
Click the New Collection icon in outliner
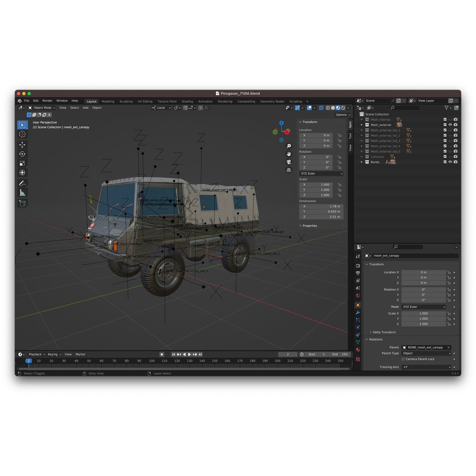click(456, 108)
